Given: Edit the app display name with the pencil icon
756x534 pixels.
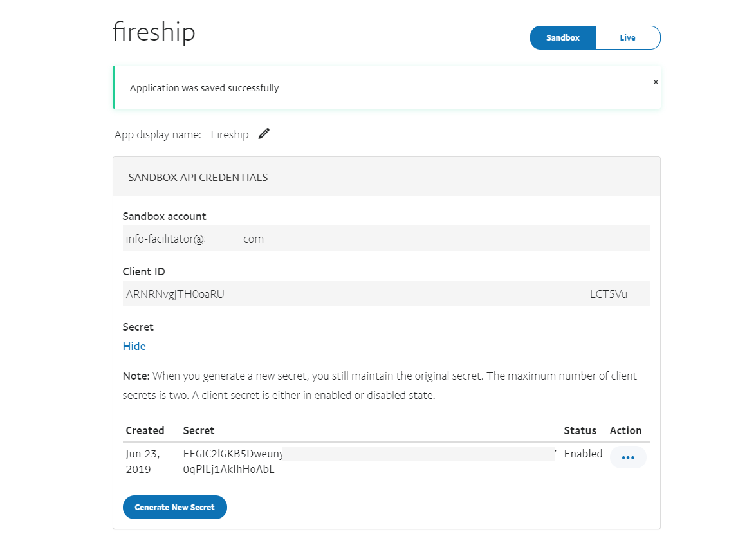Looking at the screenshot, I should 264,133.
